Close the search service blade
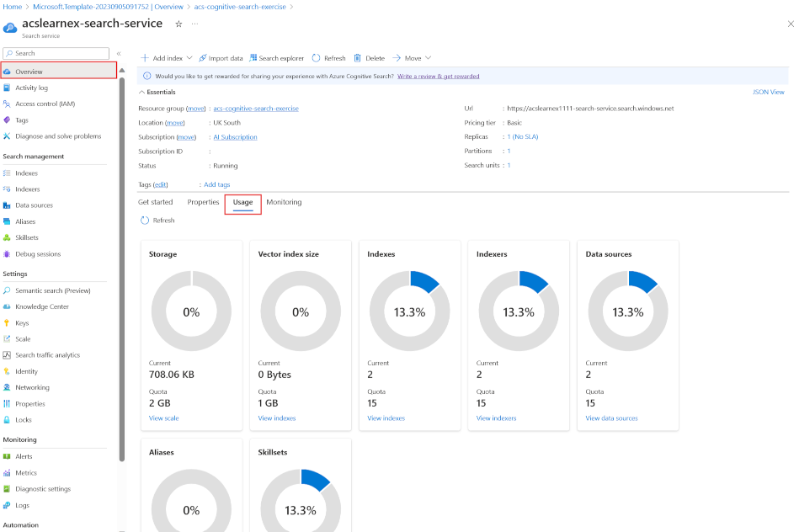Image resolution: width=799 pixels, height=532 pixels. 791,24
